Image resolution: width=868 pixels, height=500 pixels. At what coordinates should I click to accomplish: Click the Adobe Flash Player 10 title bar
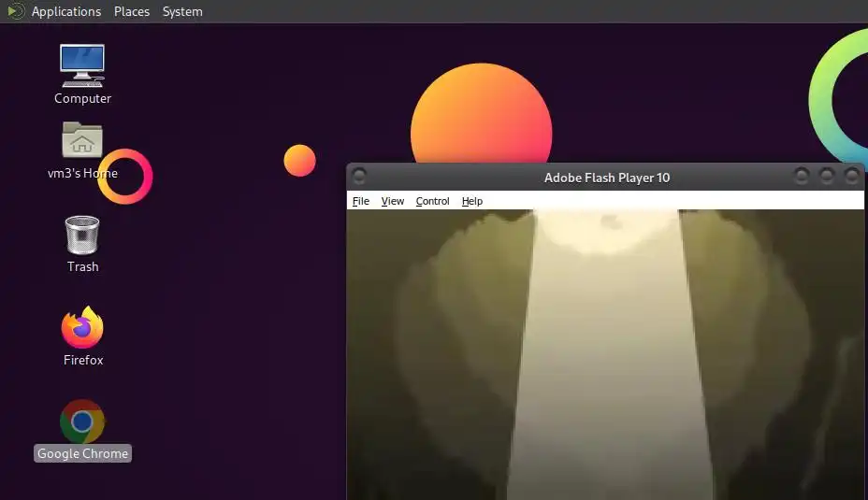[607, 178]
